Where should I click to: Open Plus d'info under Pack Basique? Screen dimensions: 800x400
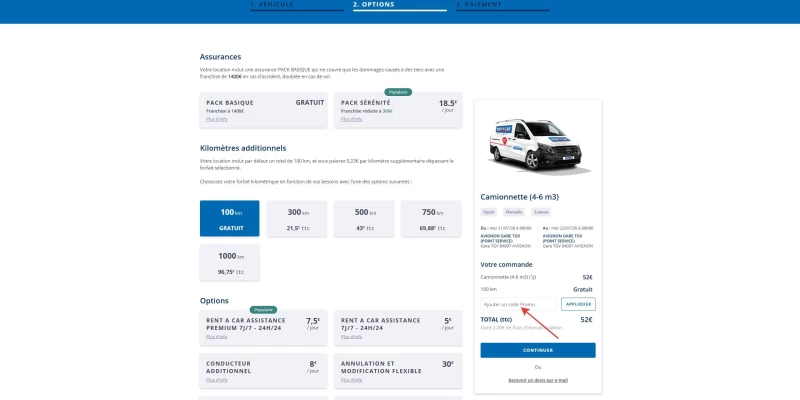[x=217, y=119]
